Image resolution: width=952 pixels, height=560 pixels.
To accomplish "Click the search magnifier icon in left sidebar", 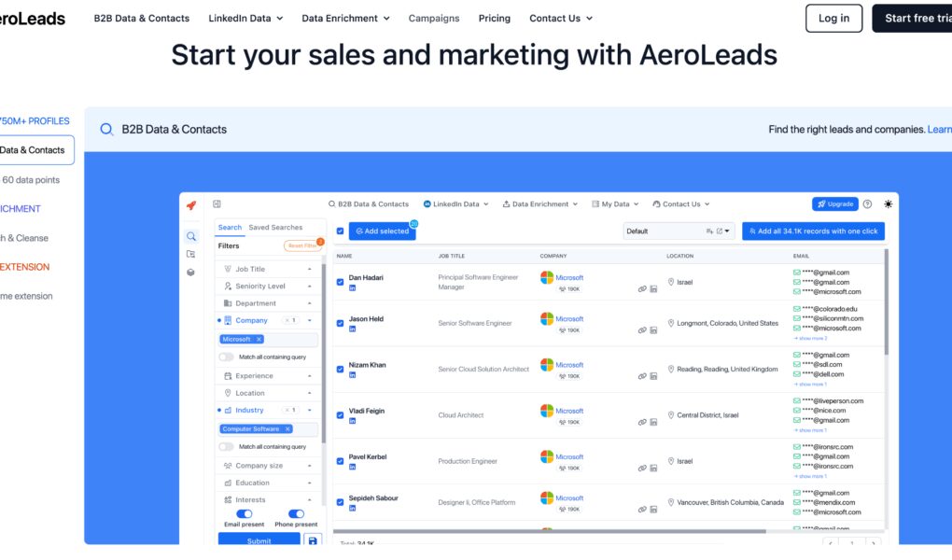I will (x=190, y=237).
